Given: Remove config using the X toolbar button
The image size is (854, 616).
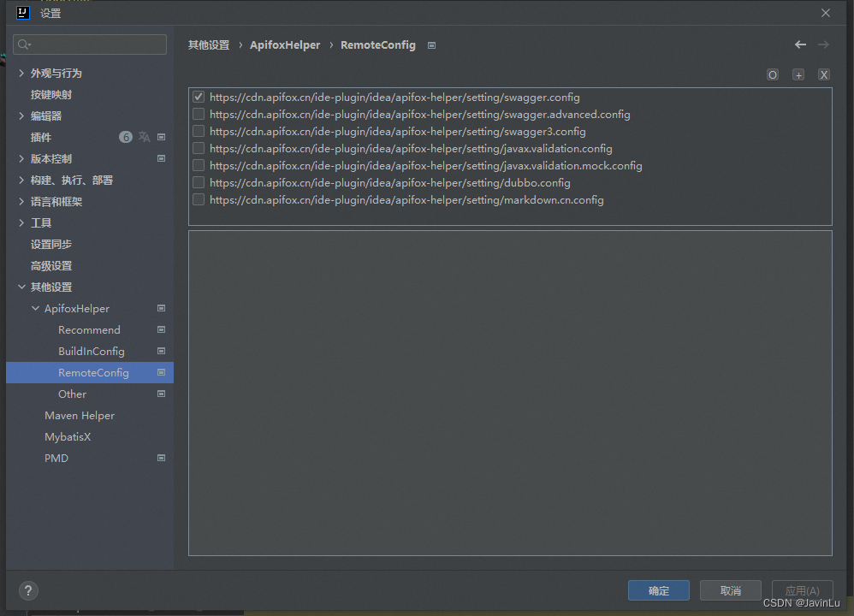Looking at the screenshot, I should pos(824,74).
